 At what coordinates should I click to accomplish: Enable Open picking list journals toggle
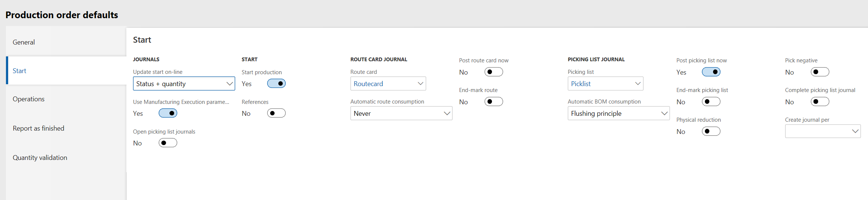coord(168,143)
